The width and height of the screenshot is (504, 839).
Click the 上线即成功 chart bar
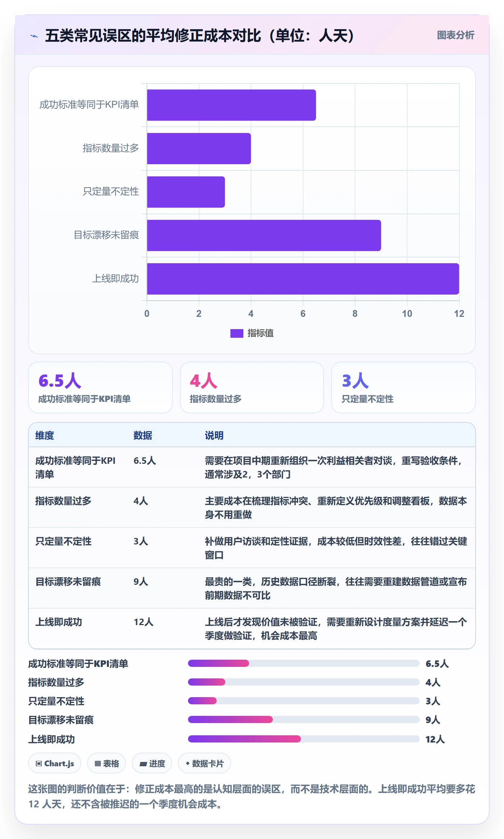[303, 279]
